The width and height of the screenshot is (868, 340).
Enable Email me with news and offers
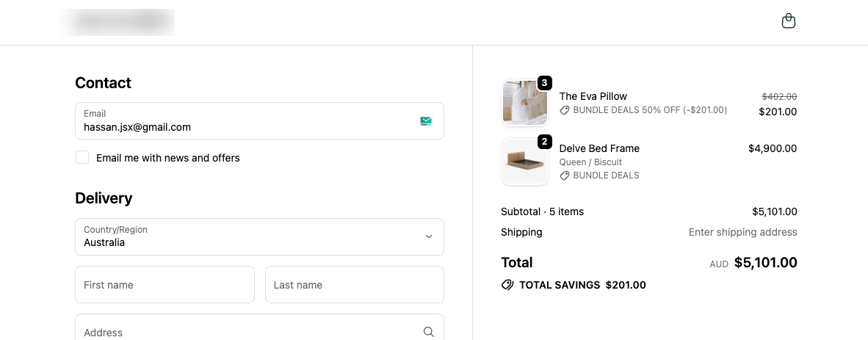pos(82,157)
